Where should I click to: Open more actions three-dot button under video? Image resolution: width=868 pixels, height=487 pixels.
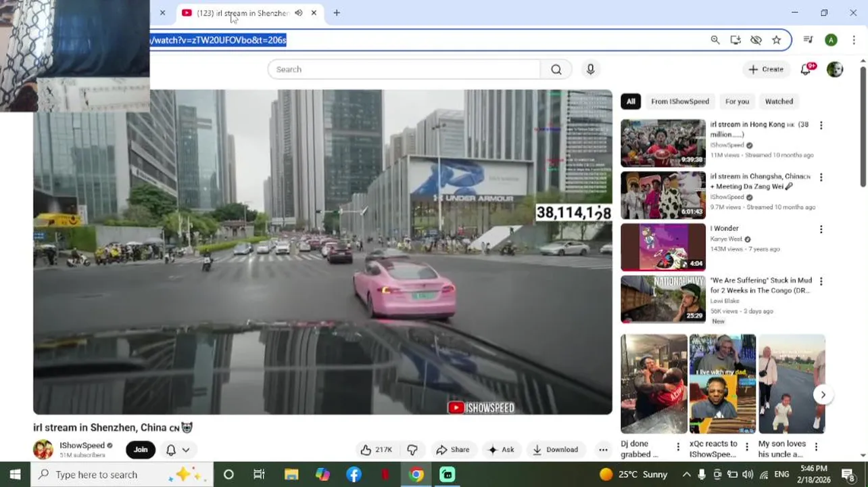603,450
